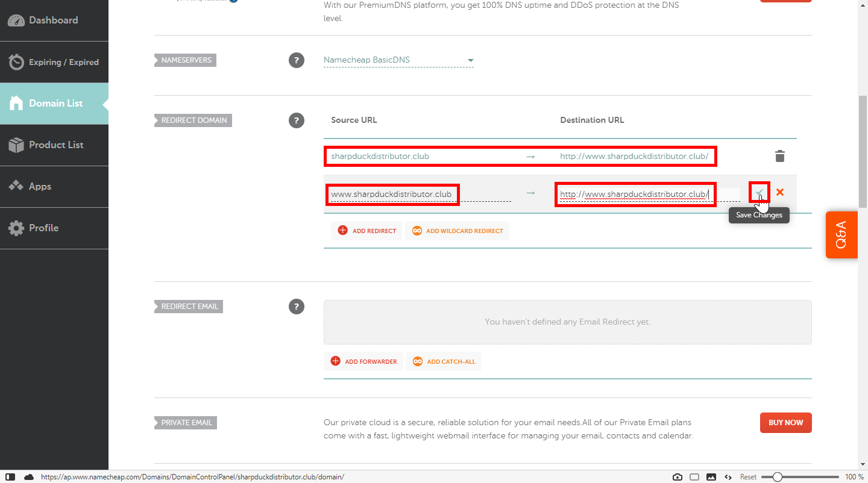Click Buy Now for Private Email
This screenshot has height=483, width=868.
(x=785, y=423)
